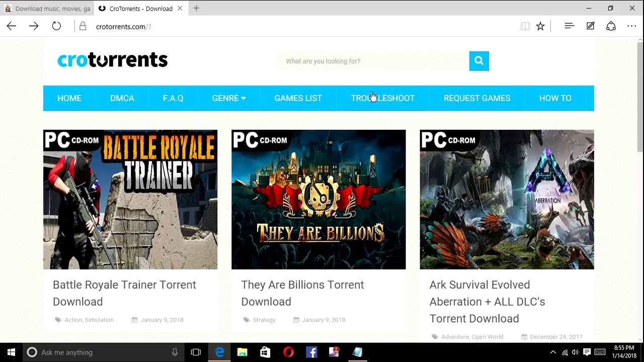Click the touch keyboard tray icon
644x362 pixels.
click(600, 352)
